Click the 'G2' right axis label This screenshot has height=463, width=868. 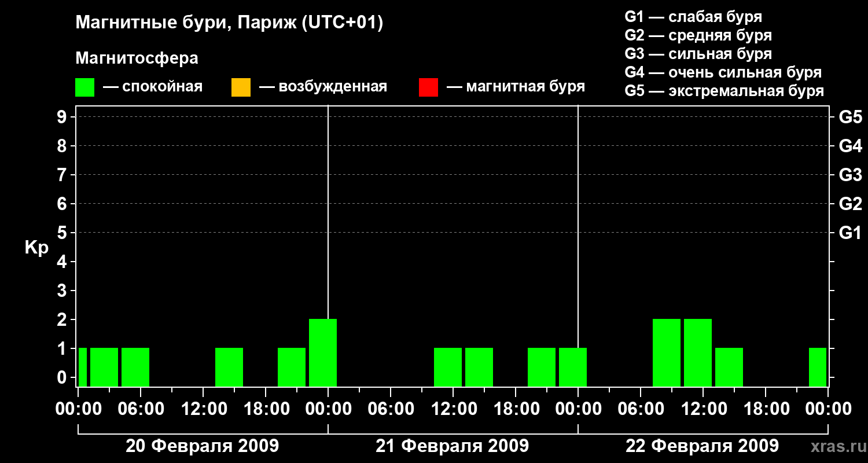pos(850,204)
